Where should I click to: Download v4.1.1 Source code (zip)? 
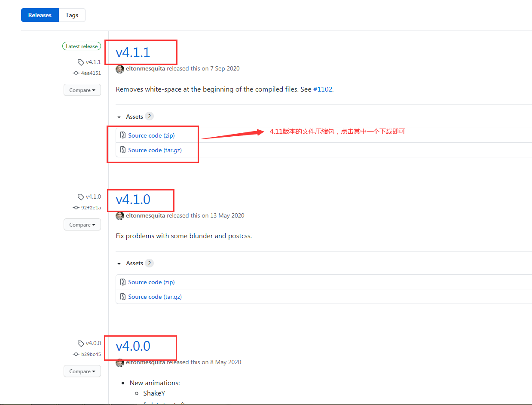point(151,135)
